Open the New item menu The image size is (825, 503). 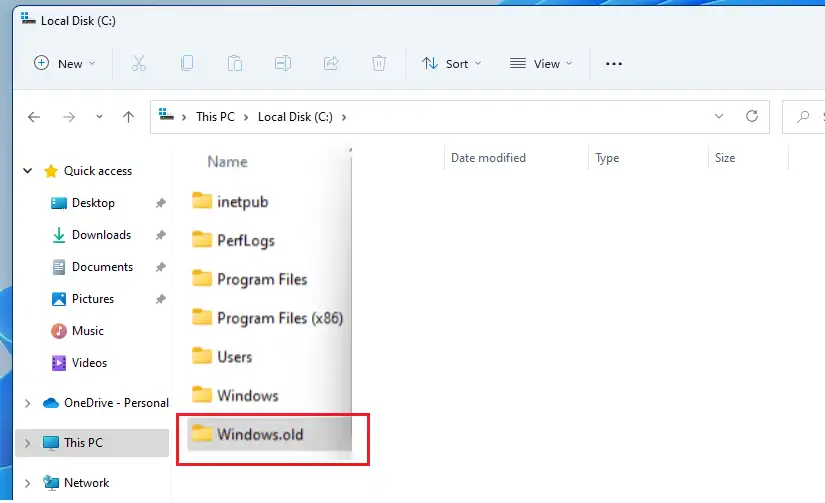64,64
